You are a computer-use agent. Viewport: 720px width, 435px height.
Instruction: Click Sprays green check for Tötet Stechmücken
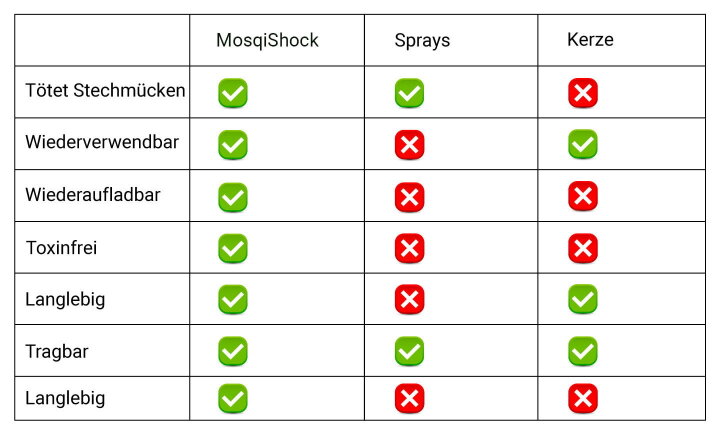click(409, 93)
